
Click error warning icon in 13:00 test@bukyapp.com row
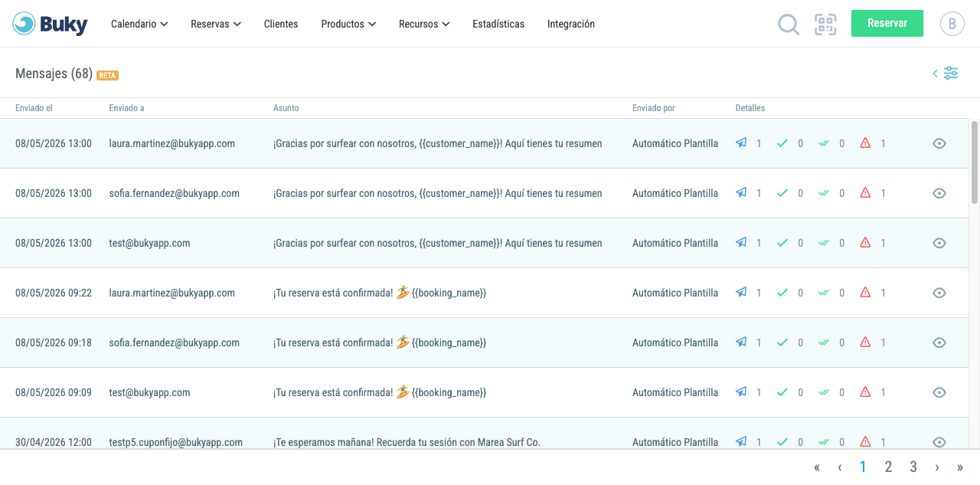[x=865, y=242]
